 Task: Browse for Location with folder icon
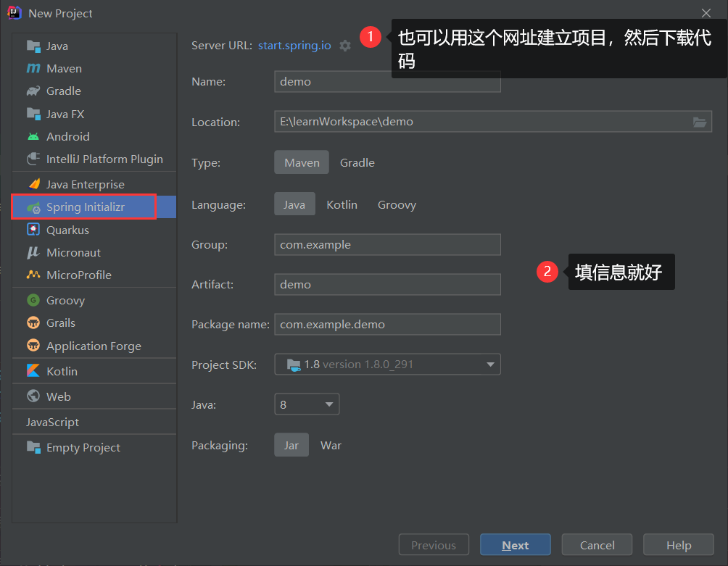(x=700, y=122)
